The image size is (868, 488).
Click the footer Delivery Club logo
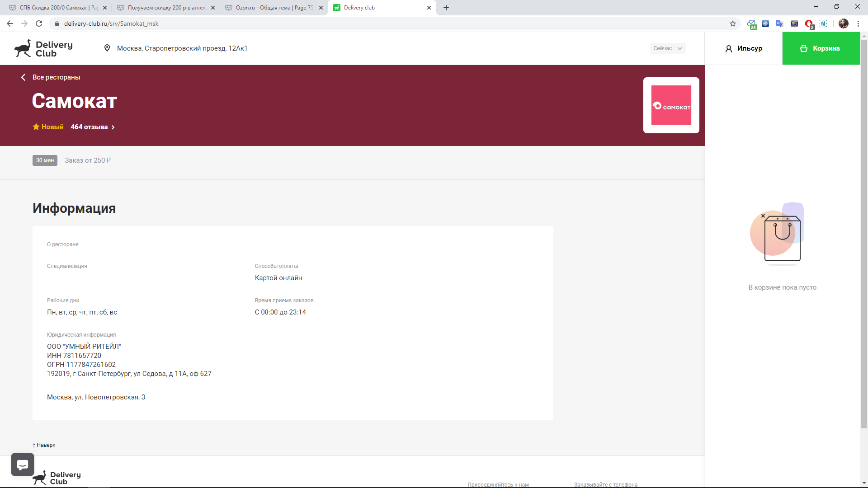57,478
